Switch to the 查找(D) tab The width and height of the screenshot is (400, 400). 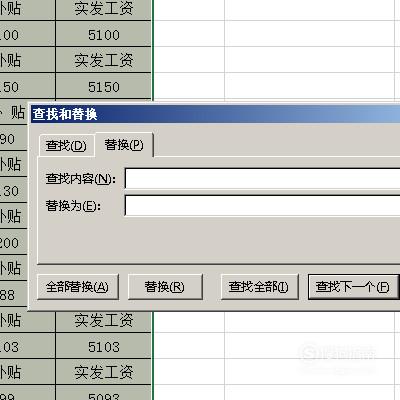[66, 146]
